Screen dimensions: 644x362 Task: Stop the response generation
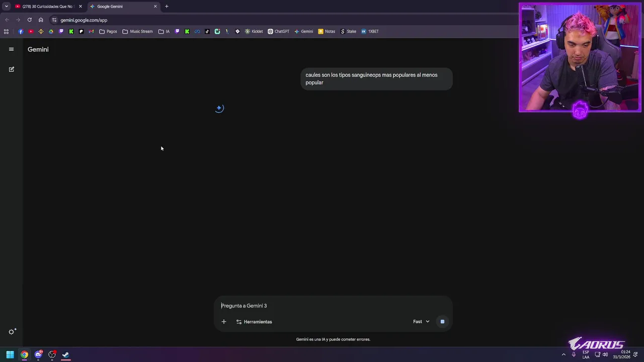442,322
